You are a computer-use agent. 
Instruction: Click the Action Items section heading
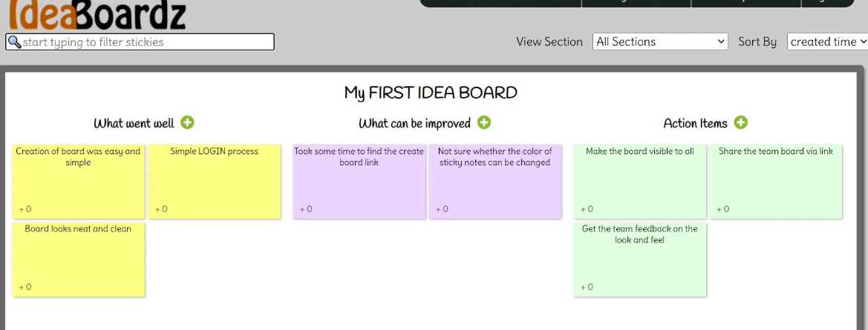(x=695, y=122)
